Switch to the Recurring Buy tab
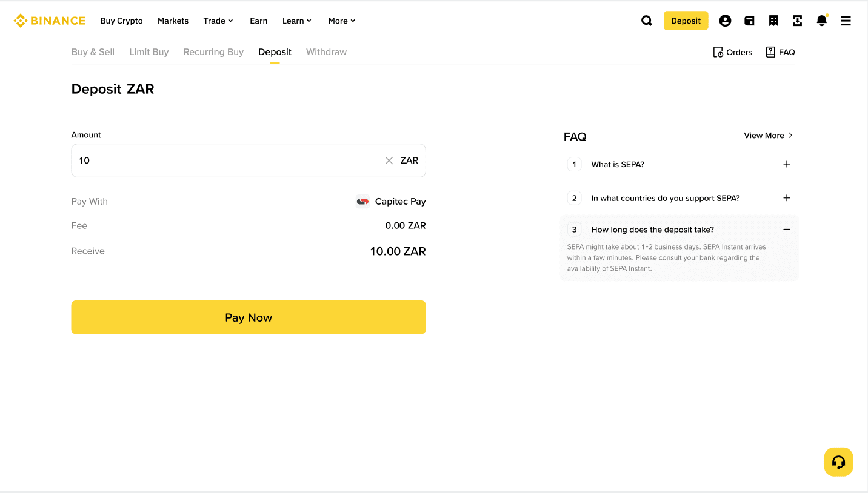The width and height of the screenshot is (868, 493). [213, 52]
